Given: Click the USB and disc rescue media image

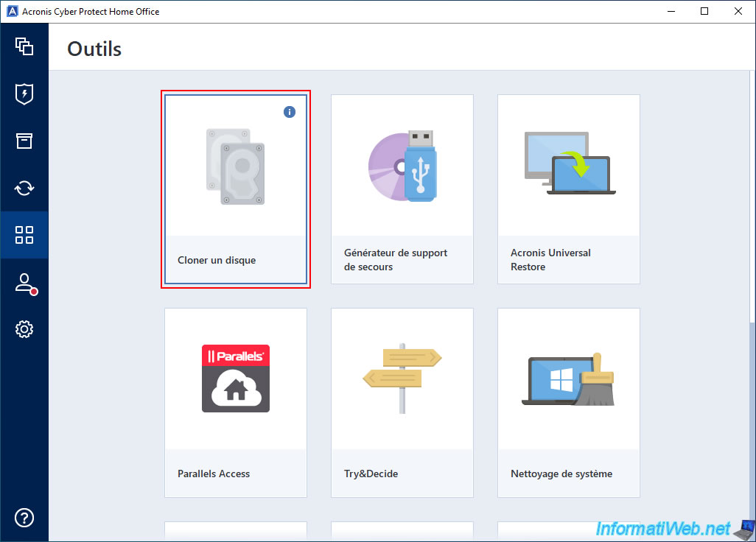Looking at the screenshot, I should tap(402, 166).
